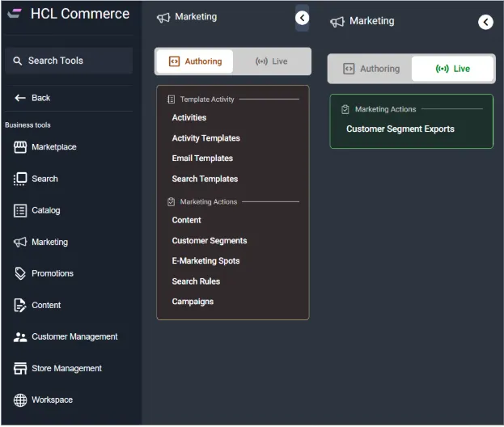Open Activities under Template Activity
This screenshot has width=504, height=427.
tap(188, 118)
